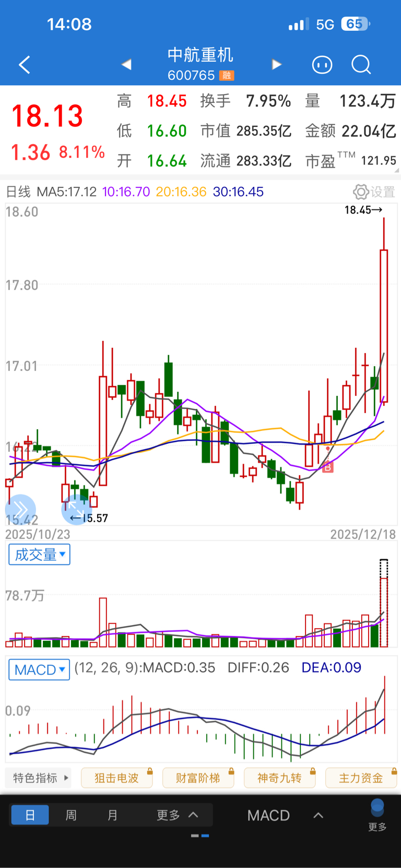This screenshot has height=868, width=401.
Task: Tap the blue double-chevron expand circle
Action: tap(20, 509)
